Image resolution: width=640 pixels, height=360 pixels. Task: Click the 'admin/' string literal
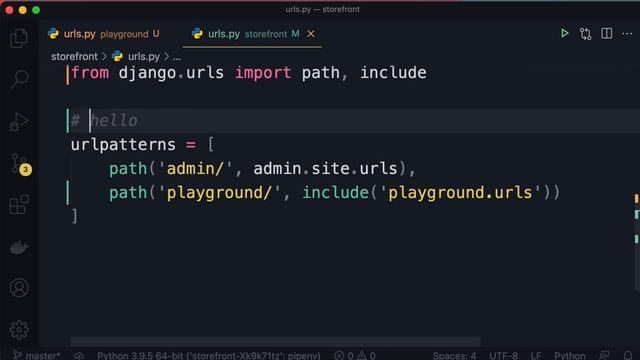pos(195,169)
